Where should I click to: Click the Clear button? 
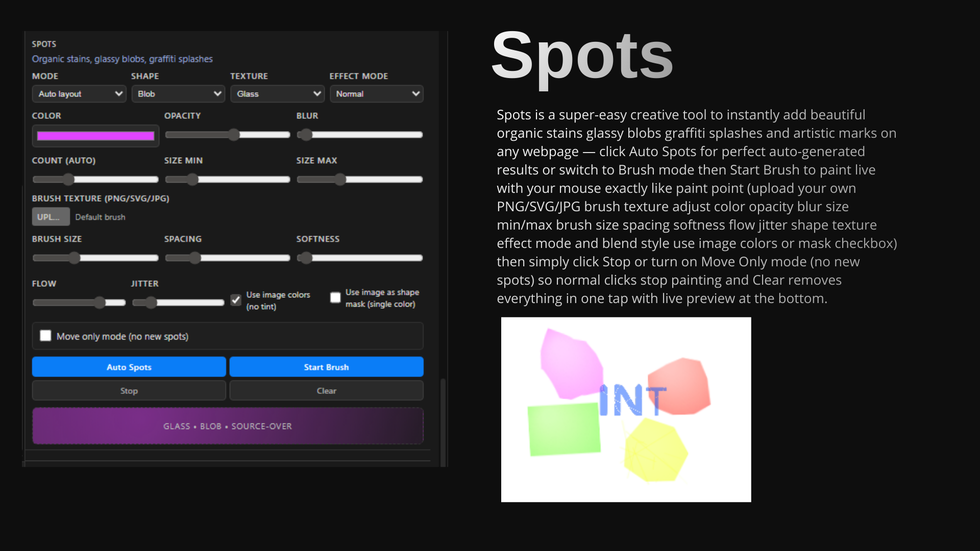pyautogui.click(x=326, y=391)
